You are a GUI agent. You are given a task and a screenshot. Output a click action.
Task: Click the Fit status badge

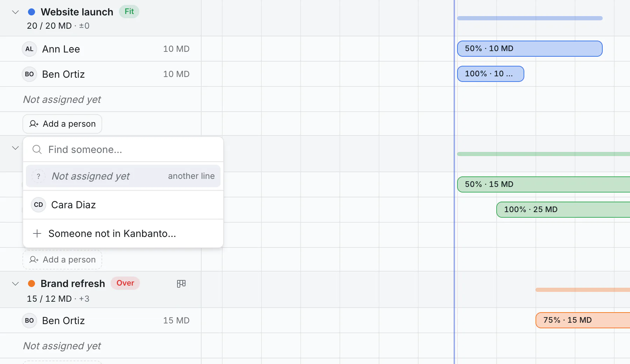(129, 12)
